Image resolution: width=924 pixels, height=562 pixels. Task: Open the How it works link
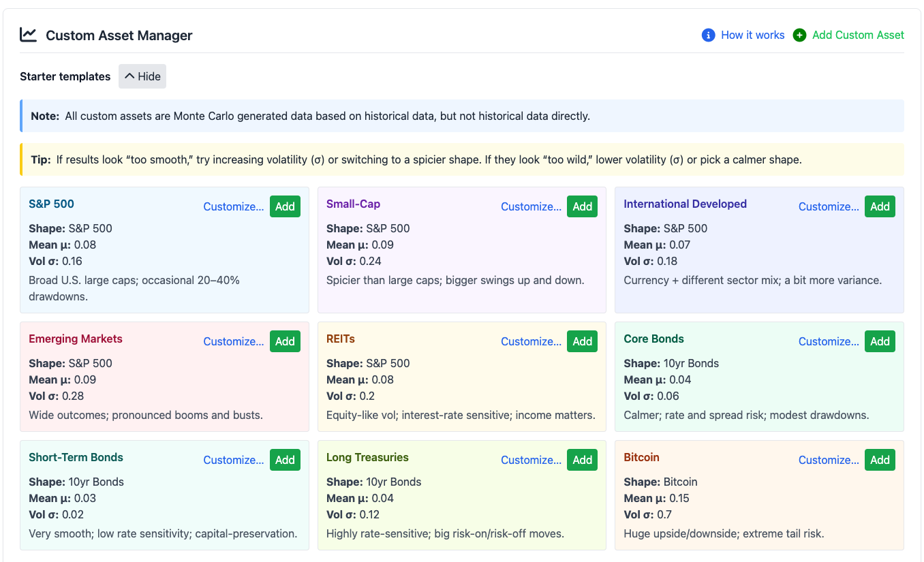coord(752,35)
